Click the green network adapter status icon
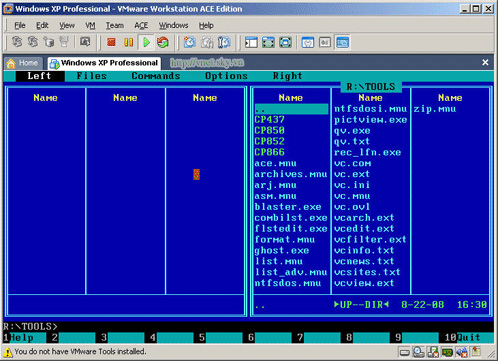 tap(447, 352)
